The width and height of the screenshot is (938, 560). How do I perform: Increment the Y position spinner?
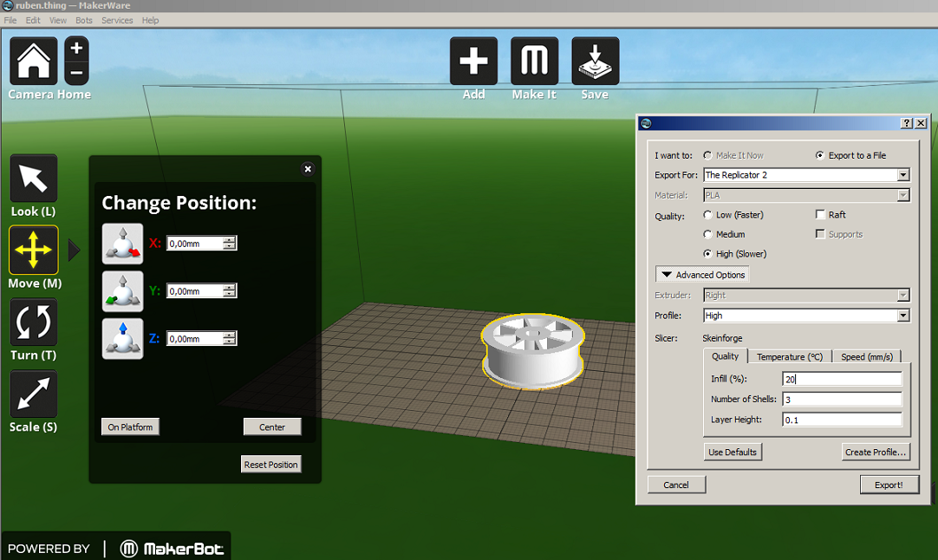(229, 287)
